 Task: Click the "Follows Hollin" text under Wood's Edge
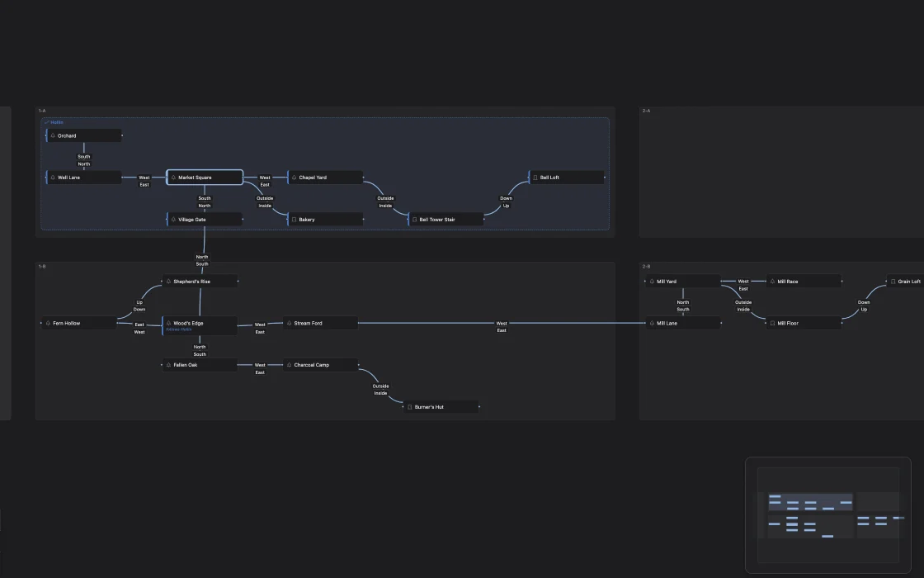point(178,329)
